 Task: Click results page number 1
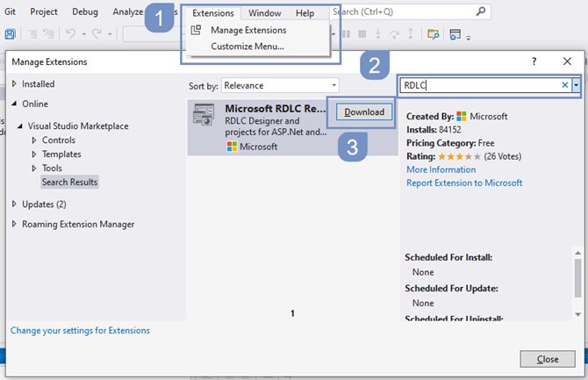pyautogui.click(x=292, y=313)
